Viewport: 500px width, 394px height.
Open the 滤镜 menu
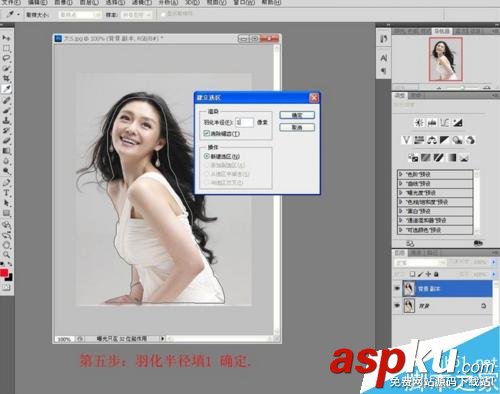point(142,2)
